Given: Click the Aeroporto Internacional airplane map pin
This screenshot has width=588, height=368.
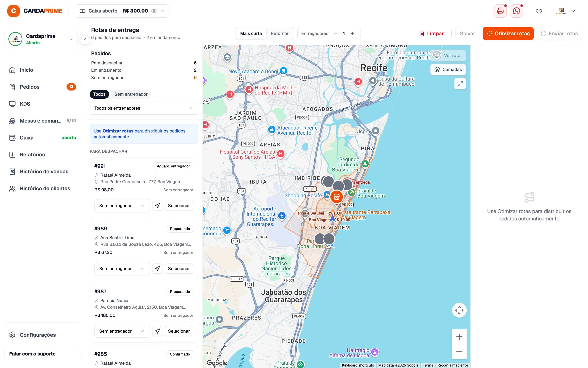Looking at the screenshot, I should [x=282, y=216].
